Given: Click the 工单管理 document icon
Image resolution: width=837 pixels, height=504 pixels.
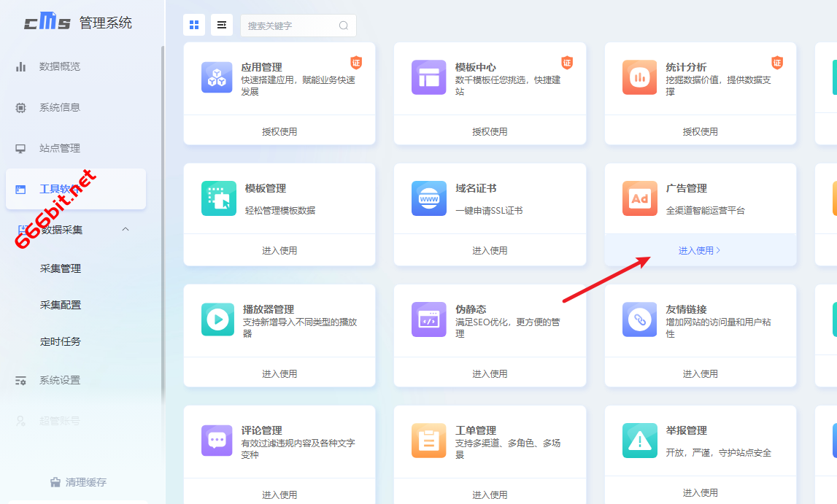Looking at the screenshot, I should point(428,441).
